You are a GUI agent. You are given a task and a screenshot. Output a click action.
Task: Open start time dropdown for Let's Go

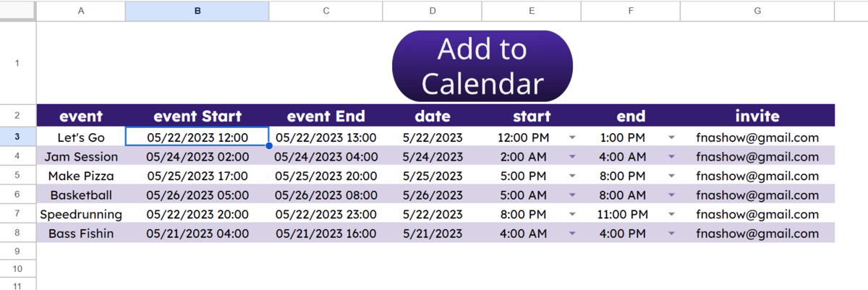[x=572, y=137]
